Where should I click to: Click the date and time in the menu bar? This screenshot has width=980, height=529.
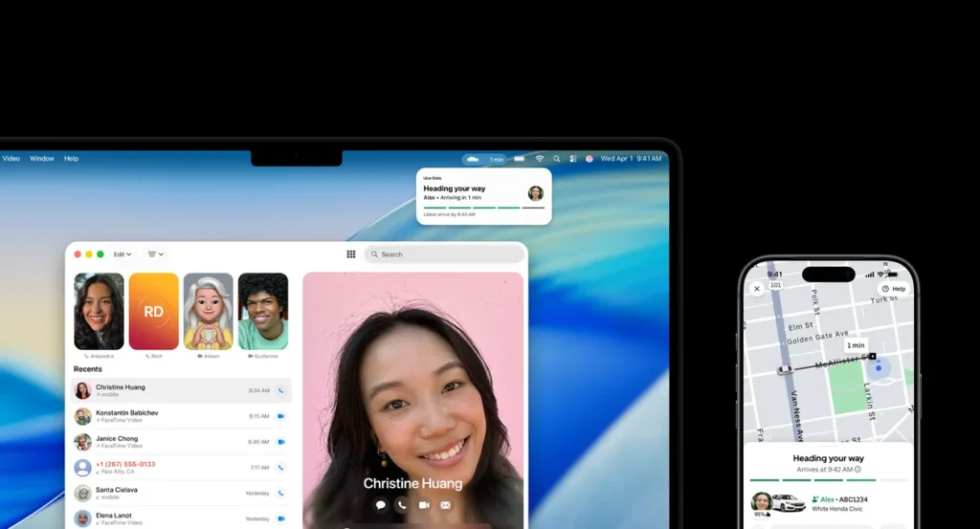coord(631,159)
